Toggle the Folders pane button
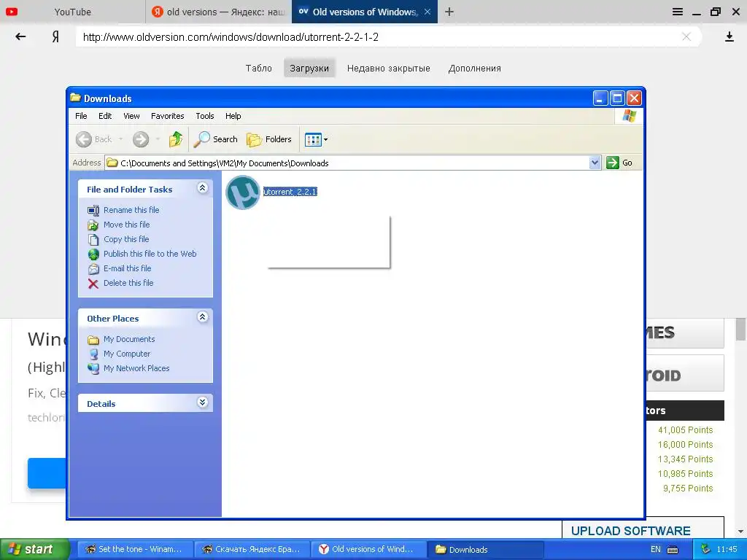 click(269, 139)
